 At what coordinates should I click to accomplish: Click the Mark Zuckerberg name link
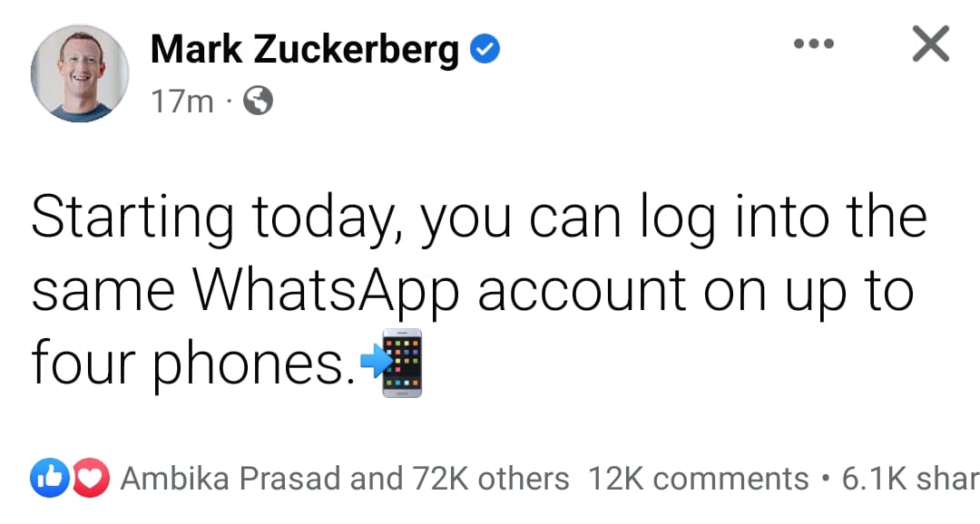(x=305, y=49)
